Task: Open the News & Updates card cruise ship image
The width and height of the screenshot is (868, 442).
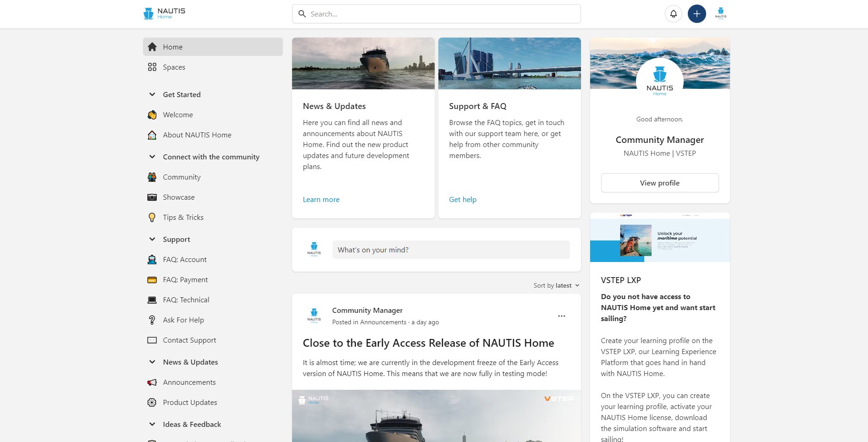Action: [363, 63]
